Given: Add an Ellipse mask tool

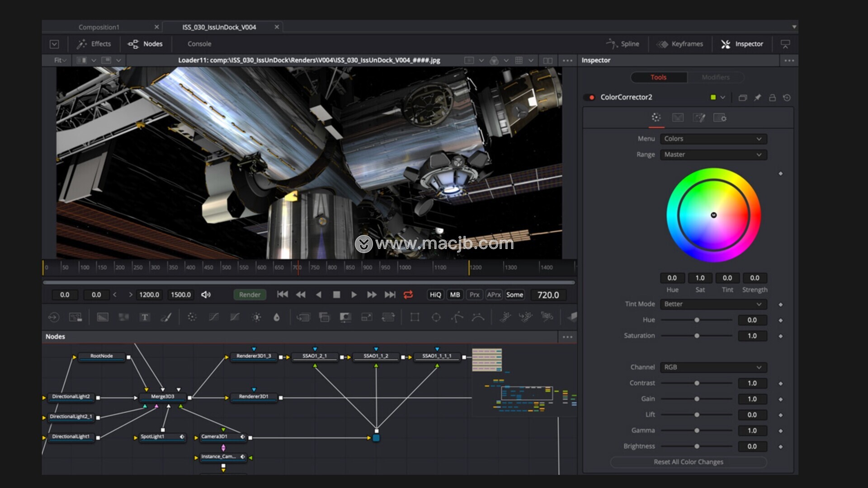Looking at the screenshot, I should pos(436,317).
